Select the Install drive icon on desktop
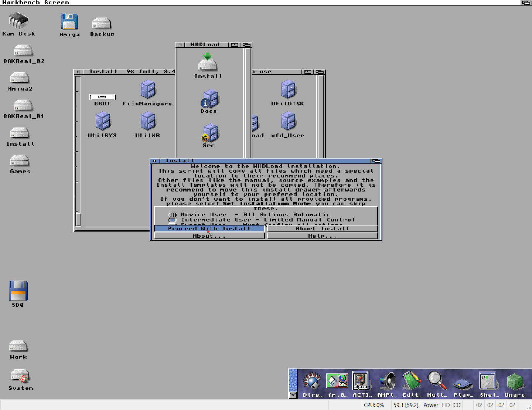Viewport: 532px width, 410px height. tap(19, 133)
